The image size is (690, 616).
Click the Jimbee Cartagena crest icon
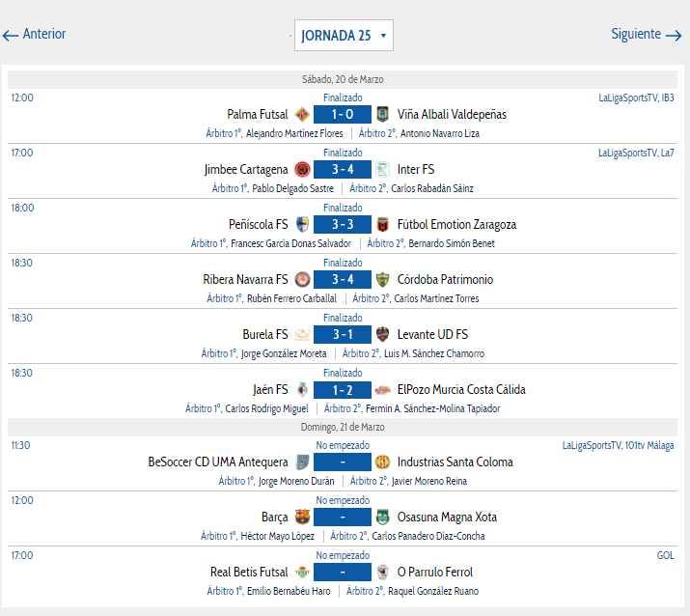302,170
